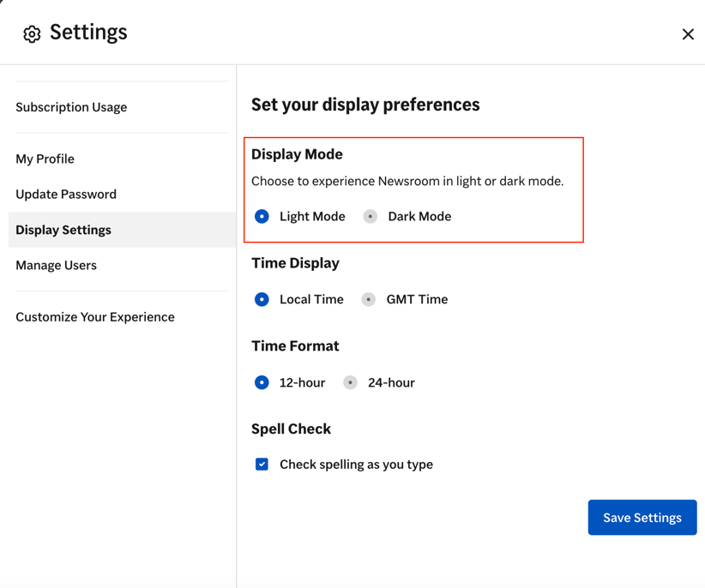
Task: Select Display Settings in the sidebar
Action: [x=63, y=230]
